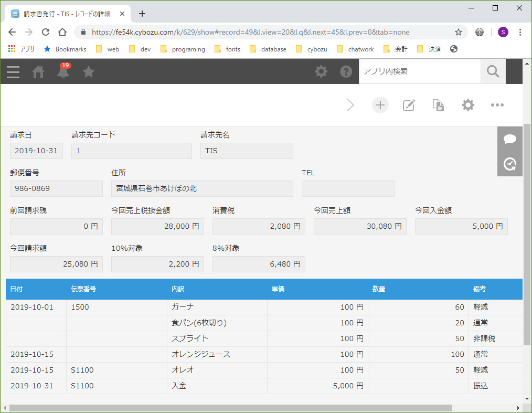Screen dimensions: 532x413
Task: Click address 宮城県石巻市あけぼの北
Action: 202,188
